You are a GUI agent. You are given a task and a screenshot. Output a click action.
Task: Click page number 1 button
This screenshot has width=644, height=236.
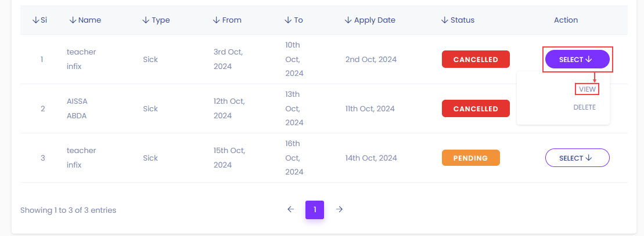[x=315, y=210]
